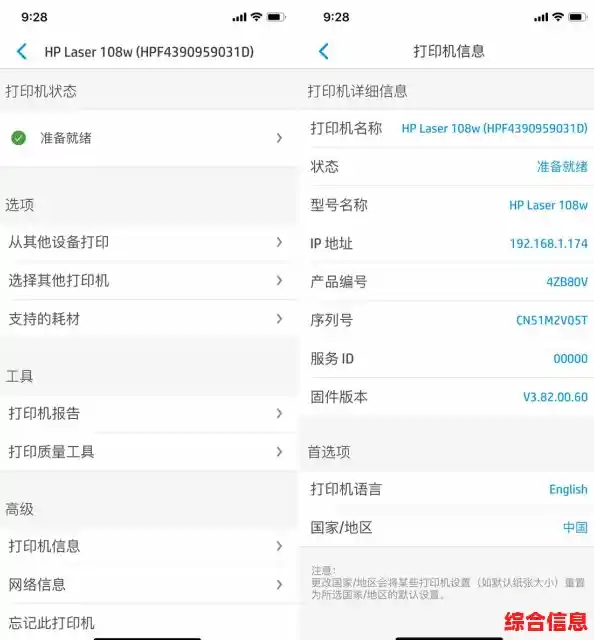594x640 pixels.
Task: Tap firmware version V3.82.00.60
Action: point(555,397)
